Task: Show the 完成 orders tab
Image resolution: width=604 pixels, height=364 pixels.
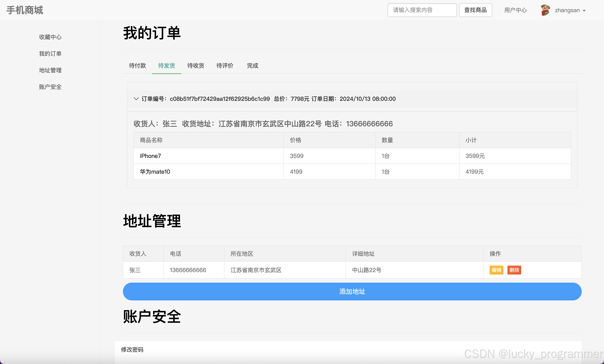Action: click(x=252, y=66)
